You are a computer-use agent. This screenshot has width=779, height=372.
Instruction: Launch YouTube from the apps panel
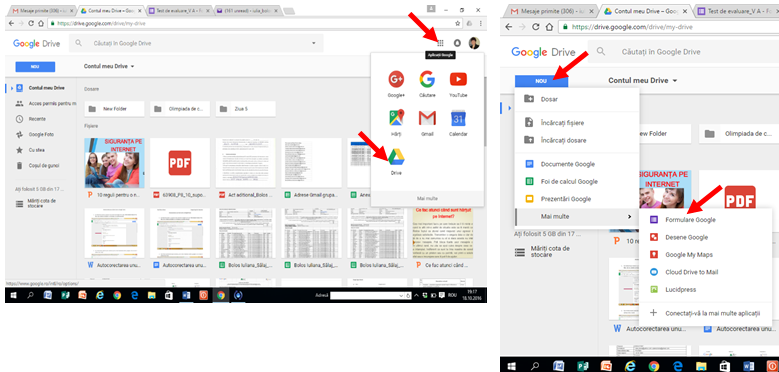(458, 83)
